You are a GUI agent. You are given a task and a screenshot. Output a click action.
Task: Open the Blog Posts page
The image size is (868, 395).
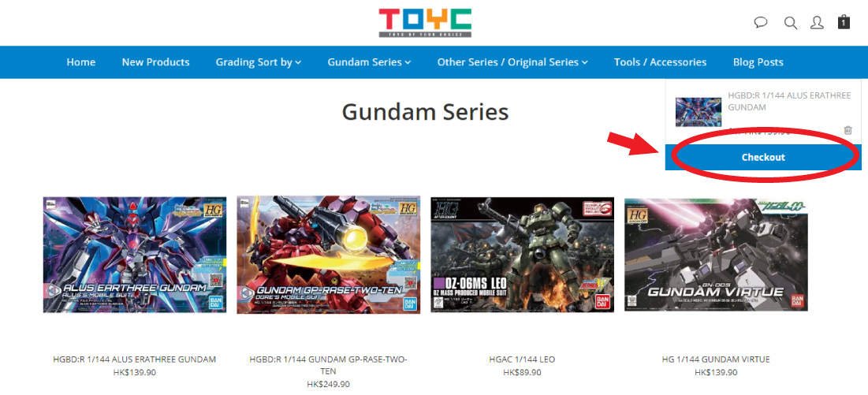(758, 62)
